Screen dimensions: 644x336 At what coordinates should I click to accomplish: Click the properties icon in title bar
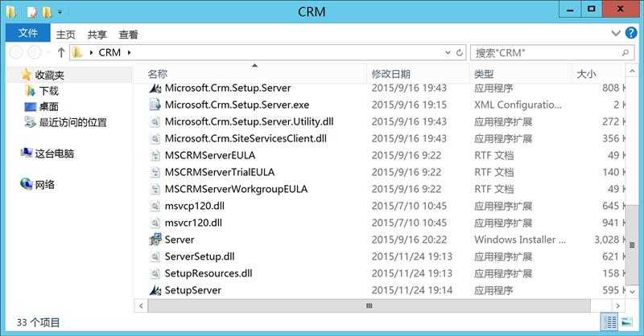pyautogui.click(x=32, y=12)
